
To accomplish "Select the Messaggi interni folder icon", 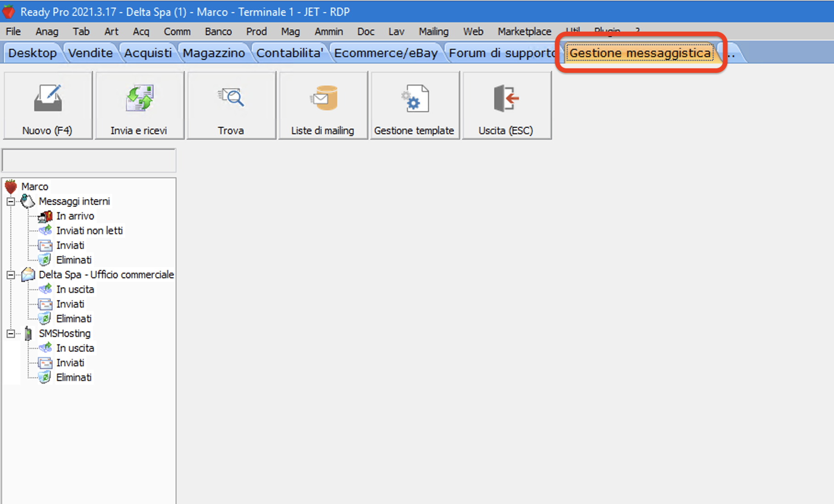I will pyautogui.click(x=28, y=201).
